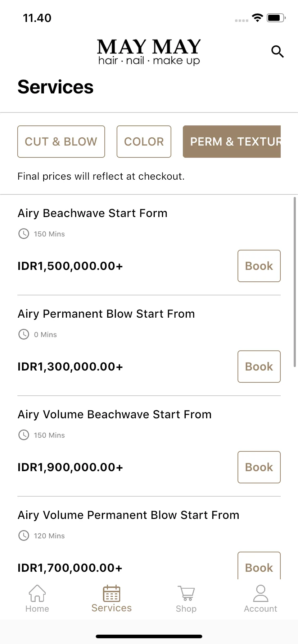This screenshot has width=298, height=644.
Task: Select the Services calendar icon
Action: click(112, 593)
